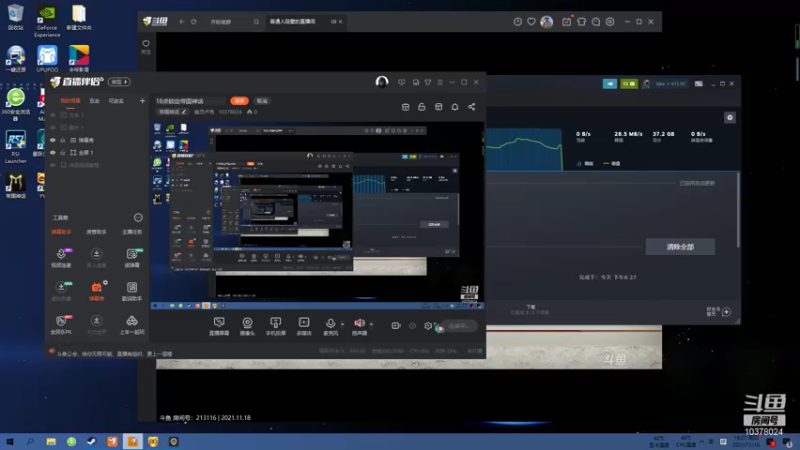This screenshot has width=800, height=450.
Task: Click the share icon above the preview
Action: coord(471,107)
